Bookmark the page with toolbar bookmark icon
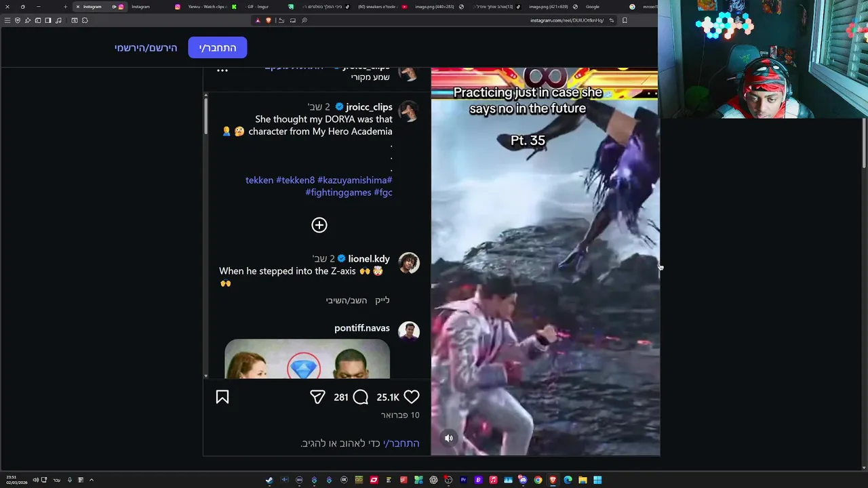The image size is (868, 488). pyautogui.click(x=625, y=20)
